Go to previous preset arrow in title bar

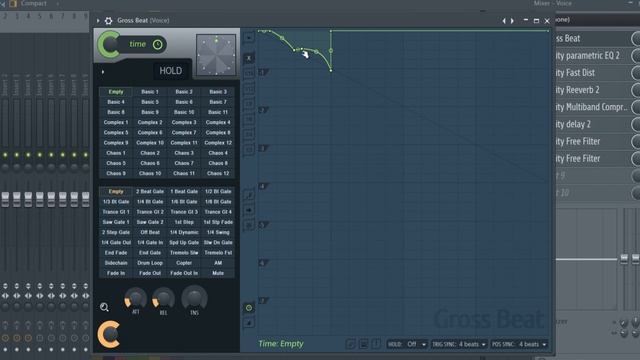504,20
